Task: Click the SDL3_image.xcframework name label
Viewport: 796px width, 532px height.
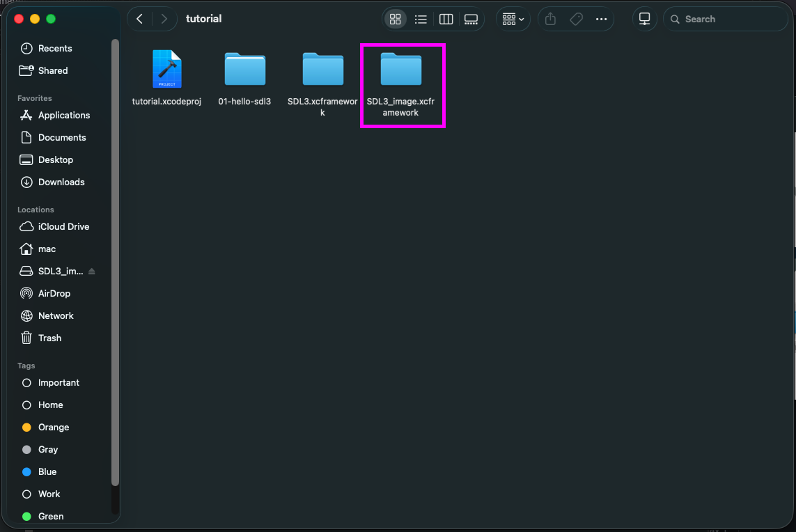Action: click(400, 107)
